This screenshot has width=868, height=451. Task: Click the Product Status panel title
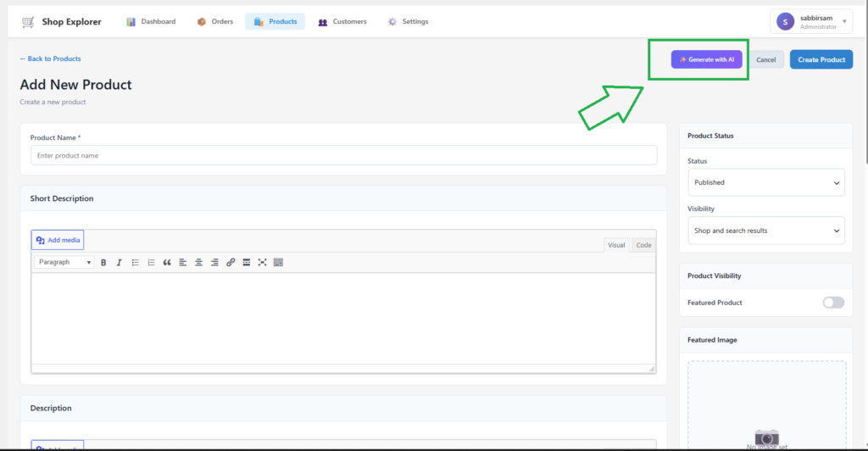(x=710, y=136)
